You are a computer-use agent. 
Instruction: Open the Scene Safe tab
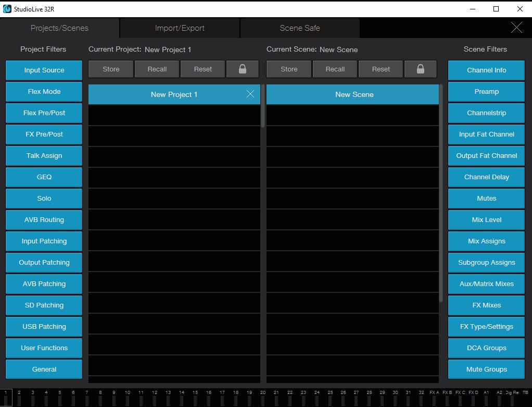tap(300, 28)
